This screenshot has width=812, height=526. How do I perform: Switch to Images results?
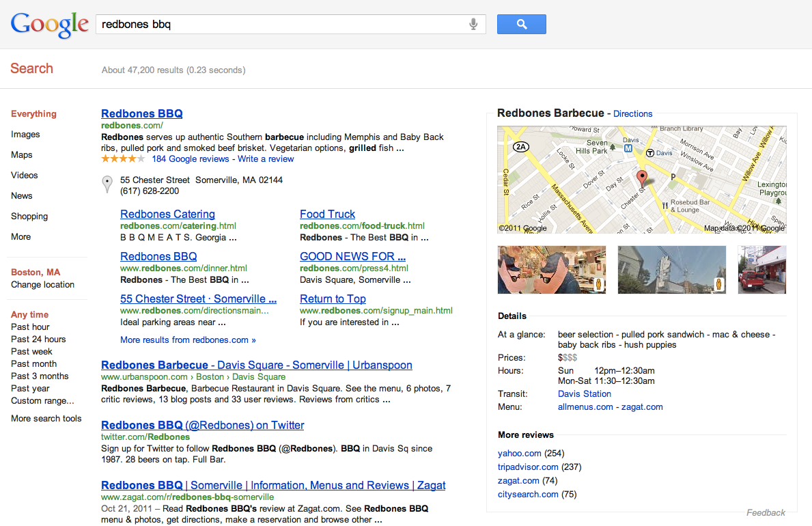pos(25,135)
